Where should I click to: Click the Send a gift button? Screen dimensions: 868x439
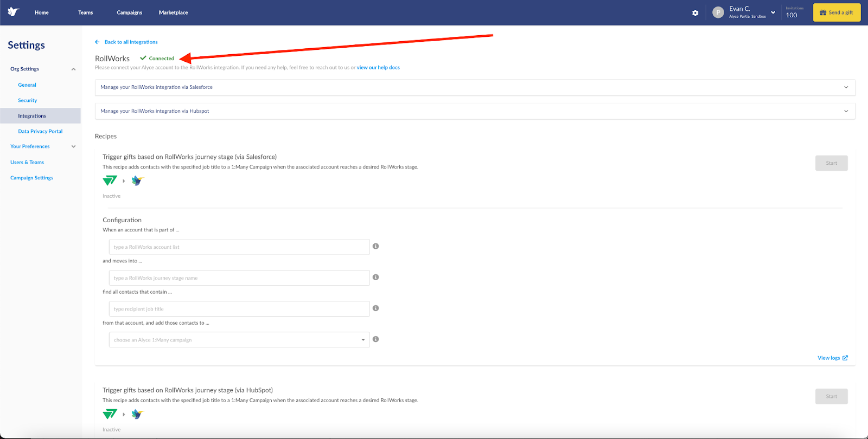[x=837, y=12]
